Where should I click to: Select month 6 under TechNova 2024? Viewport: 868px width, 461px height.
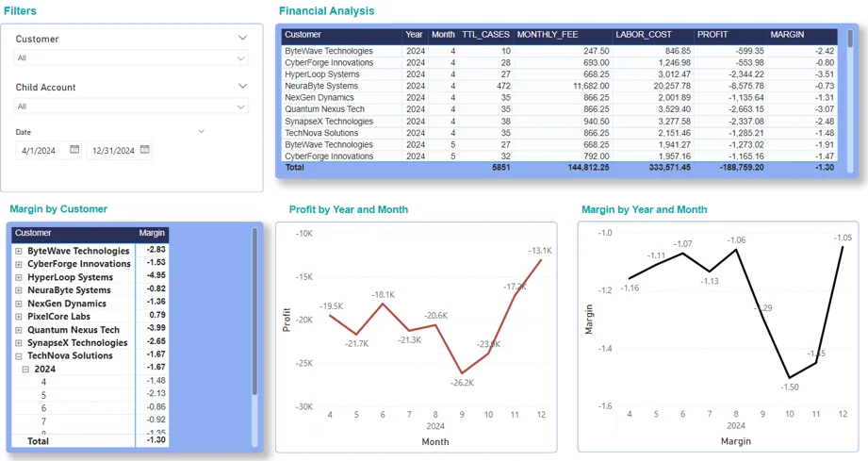tap(43, 408)
